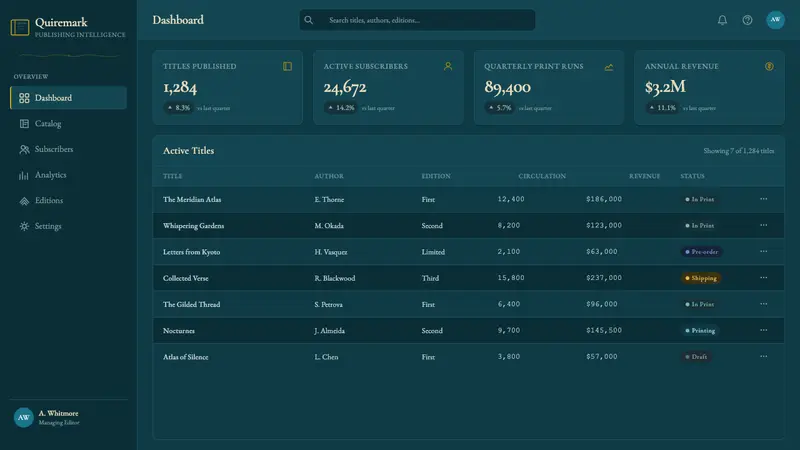800x450 pixels.
Task: Sort by the Author column header
Action: 329,176
